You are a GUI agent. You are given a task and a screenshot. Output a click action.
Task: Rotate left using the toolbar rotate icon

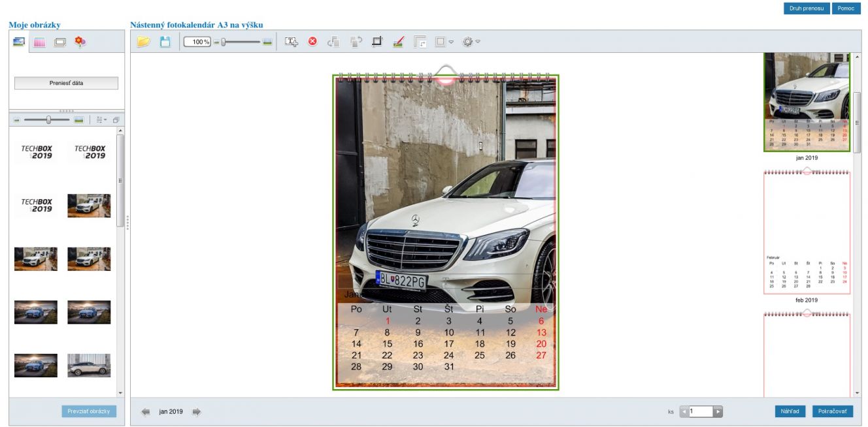pos(334,42)
